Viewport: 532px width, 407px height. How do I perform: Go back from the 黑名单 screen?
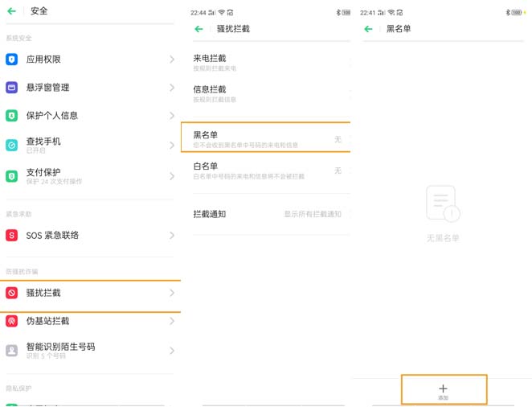[x=368, y=29]
